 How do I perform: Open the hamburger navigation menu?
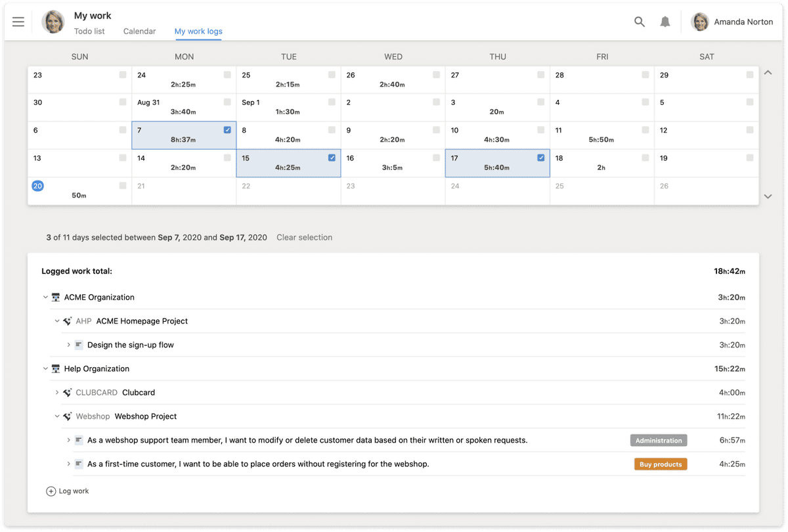tap(18, 22)
